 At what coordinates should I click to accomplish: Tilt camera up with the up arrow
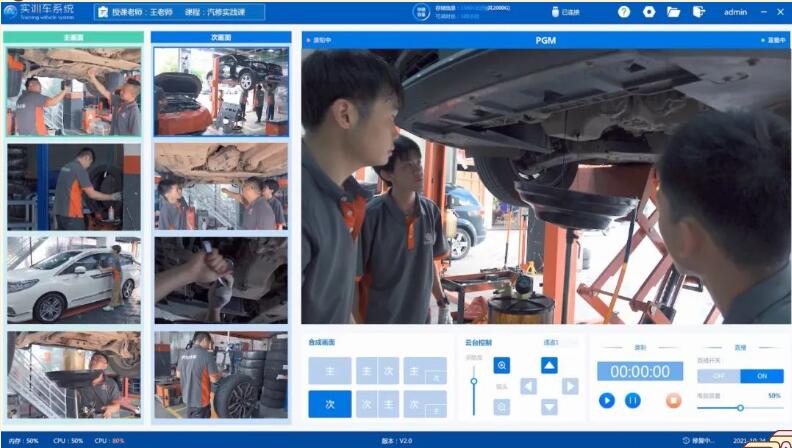[x=549, y=365]
